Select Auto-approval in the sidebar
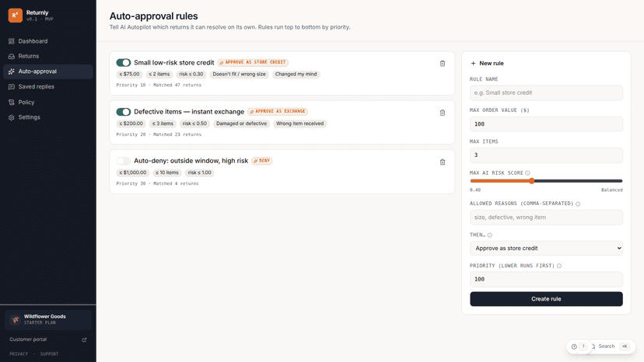 click(x=48, y=71)
